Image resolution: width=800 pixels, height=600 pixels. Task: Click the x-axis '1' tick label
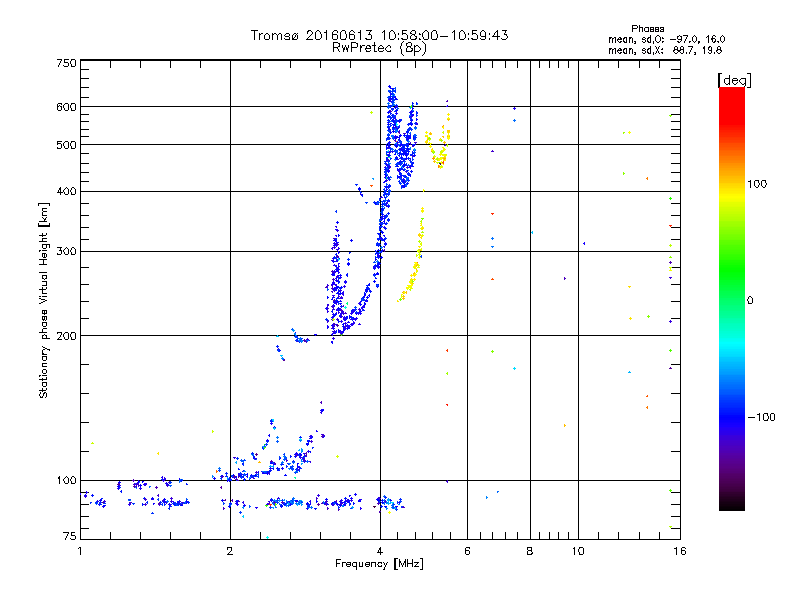tap(80, 551)
